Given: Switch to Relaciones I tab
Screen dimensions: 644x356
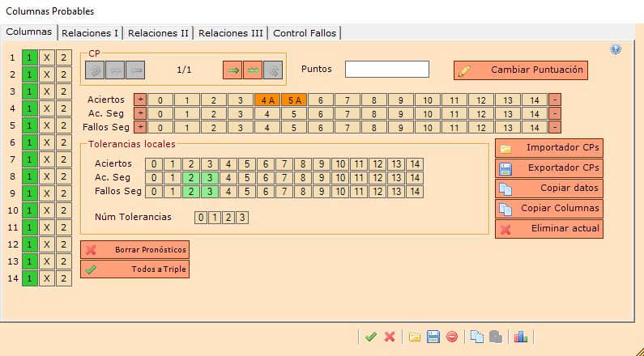Looking at the screenshot, I should click(x=90, y=33).
